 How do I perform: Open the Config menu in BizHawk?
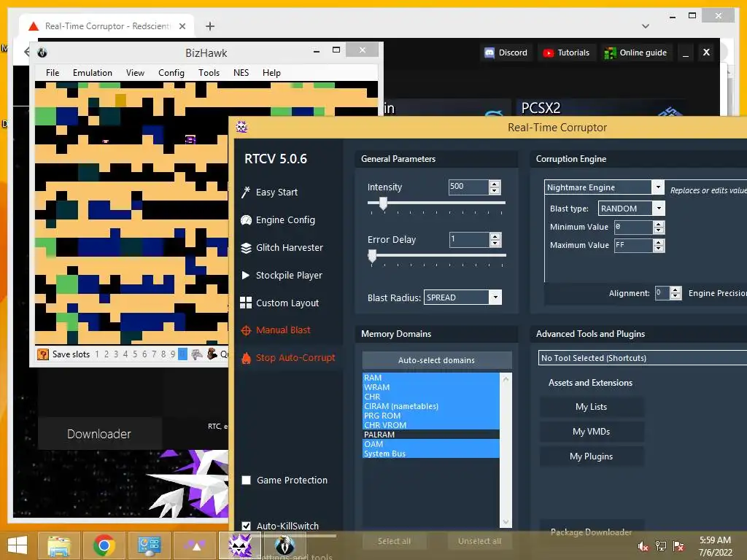[171, 73]
